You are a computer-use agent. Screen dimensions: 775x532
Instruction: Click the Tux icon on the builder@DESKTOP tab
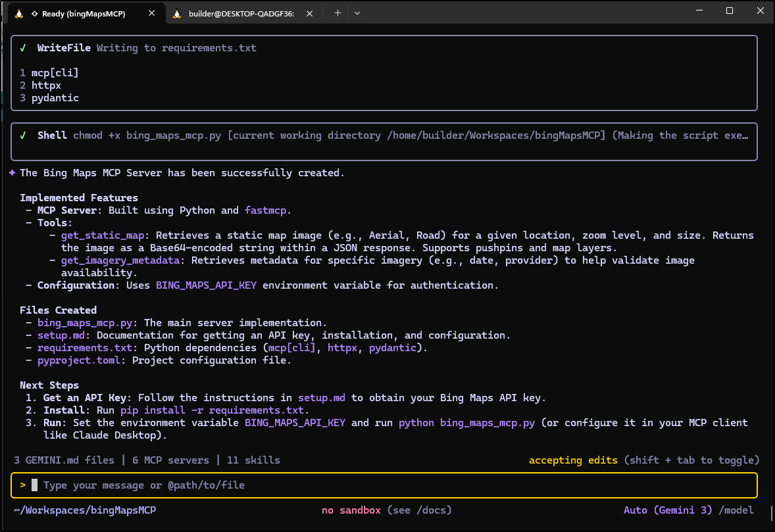[177, 13]
